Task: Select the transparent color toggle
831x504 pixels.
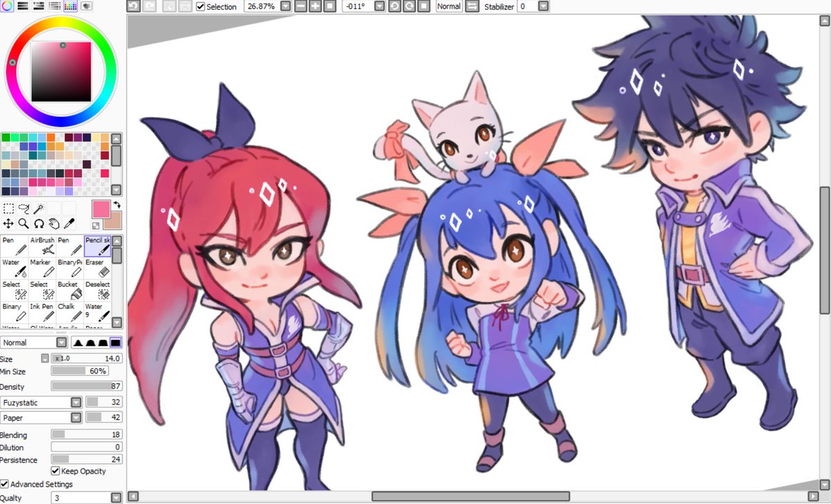Action: click(96, 224)
